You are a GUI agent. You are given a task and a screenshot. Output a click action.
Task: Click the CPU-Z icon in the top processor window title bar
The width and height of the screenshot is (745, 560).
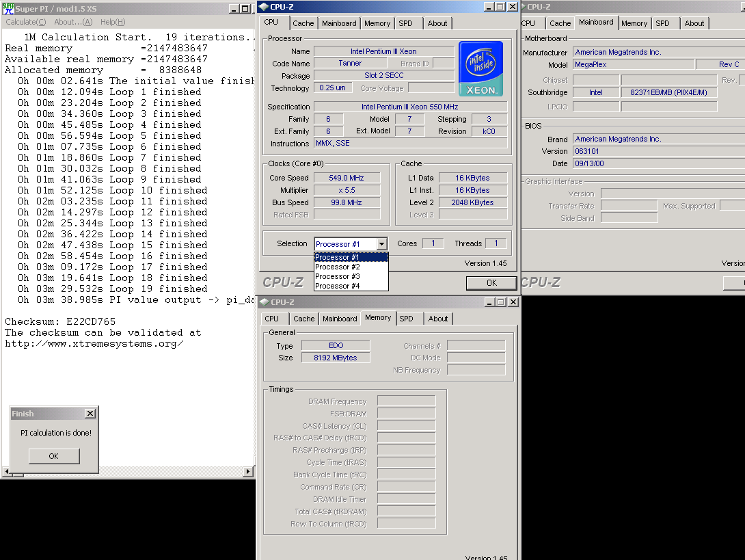point(264,7)
